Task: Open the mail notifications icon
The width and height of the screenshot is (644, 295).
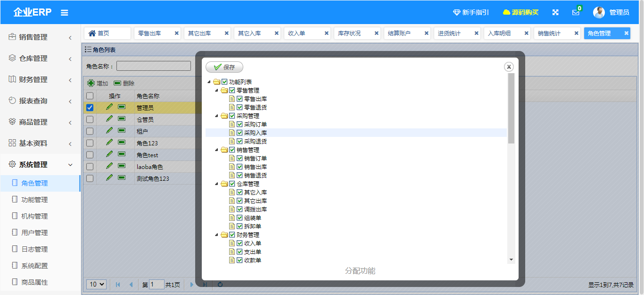Action: tap(576, 13)
